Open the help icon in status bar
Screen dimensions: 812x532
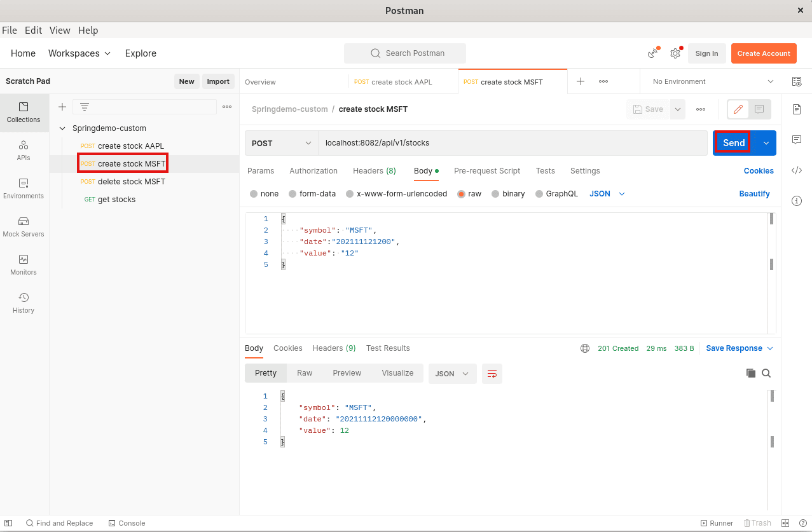pyautogui.click(x=803, y=523)
